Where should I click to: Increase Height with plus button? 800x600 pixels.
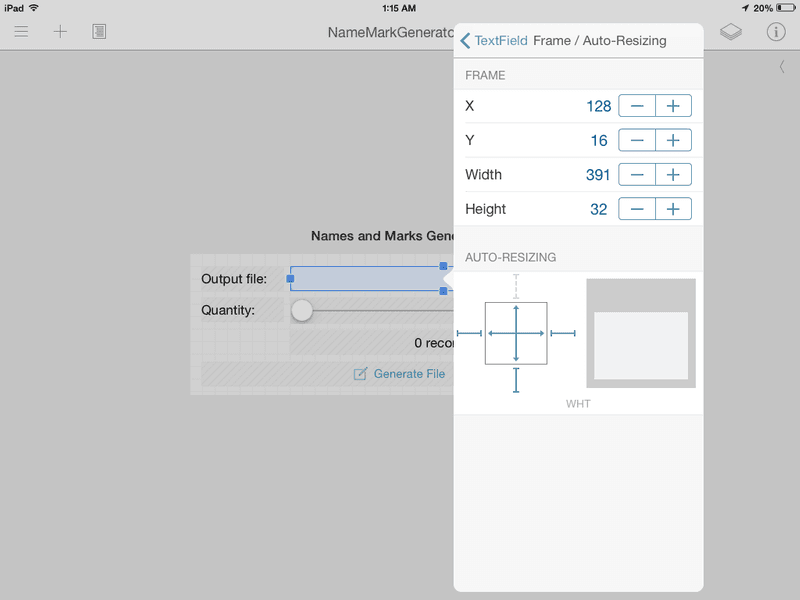(673, 209)
